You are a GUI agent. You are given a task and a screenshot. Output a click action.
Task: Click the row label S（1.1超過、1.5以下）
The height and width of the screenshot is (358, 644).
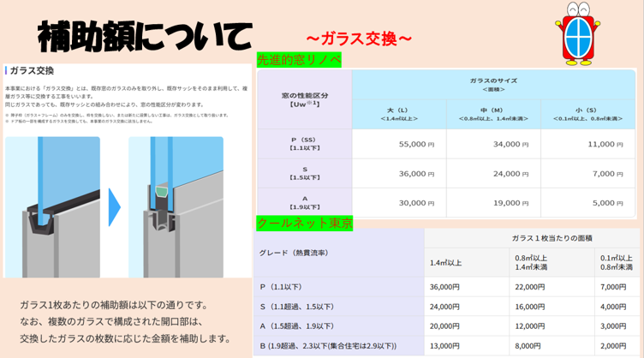[339, 307]
